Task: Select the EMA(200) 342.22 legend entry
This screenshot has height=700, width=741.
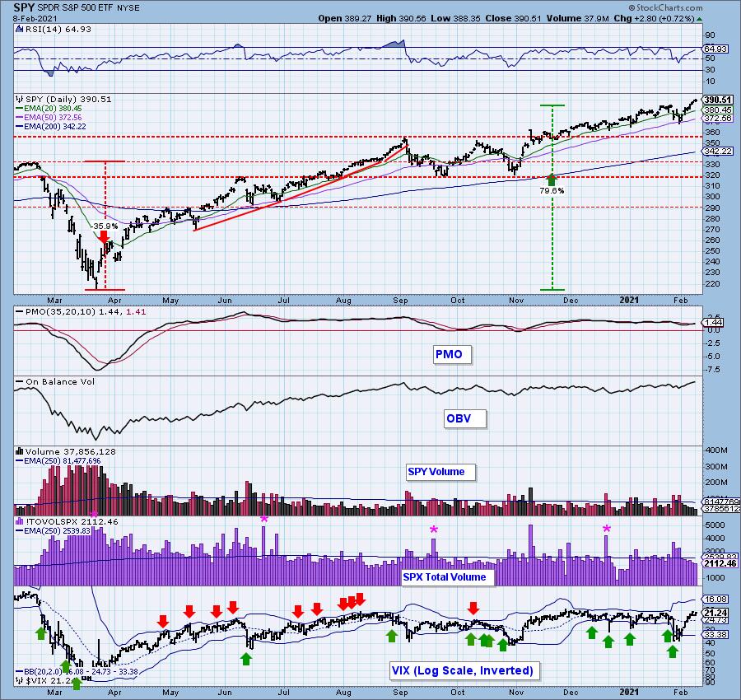Action: click(x=50, y=126)
